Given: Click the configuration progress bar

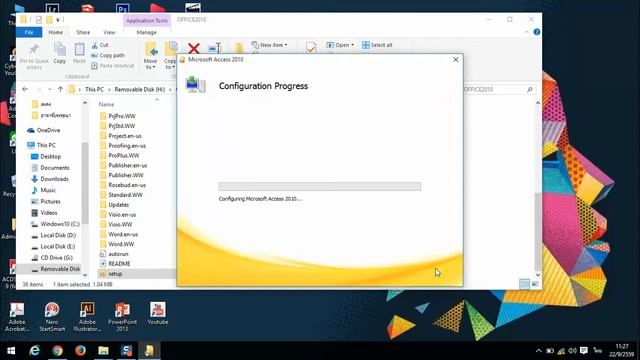Looking at the screenshot, I should (x=320, y=187).
